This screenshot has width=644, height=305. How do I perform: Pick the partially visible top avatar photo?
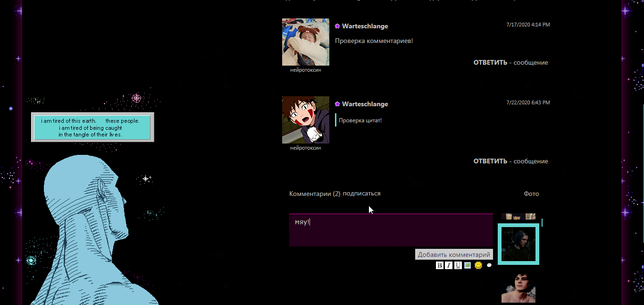(x=519, y=217)
